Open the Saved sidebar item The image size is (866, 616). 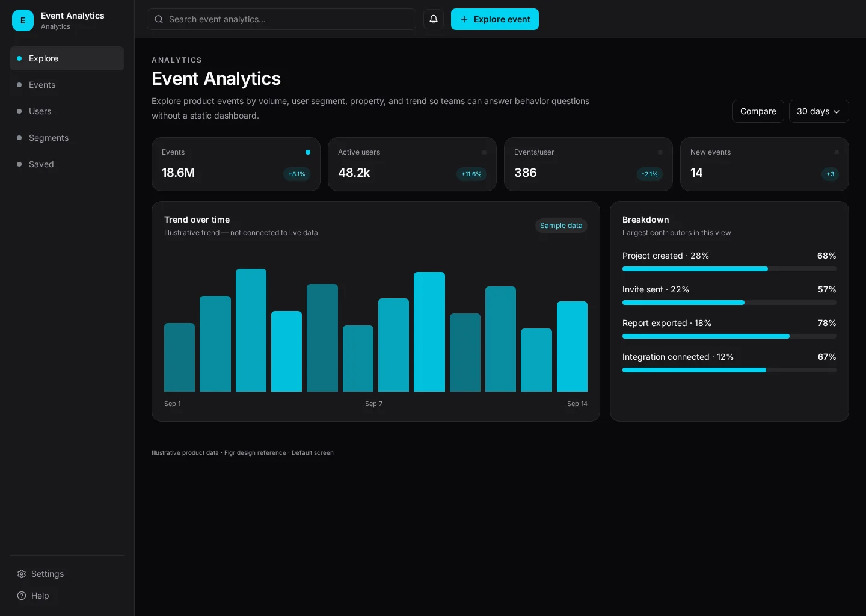[67, 164]
